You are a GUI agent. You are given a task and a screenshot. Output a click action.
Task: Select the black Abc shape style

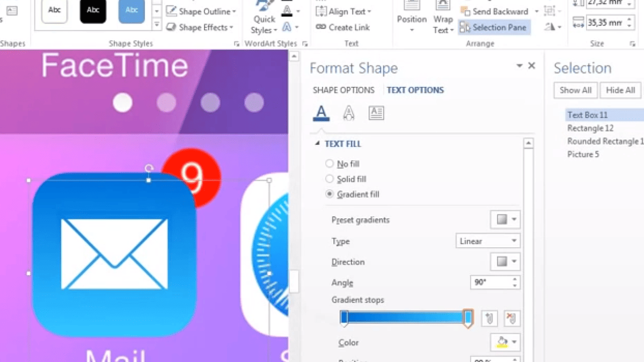tap(93, 11)
